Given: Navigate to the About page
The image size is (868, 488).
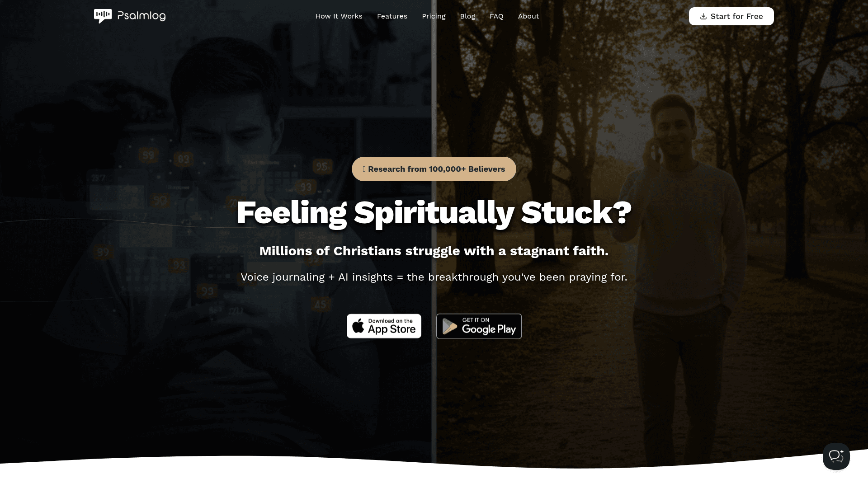Looking at the screenshot, I should tap(528, 16).
